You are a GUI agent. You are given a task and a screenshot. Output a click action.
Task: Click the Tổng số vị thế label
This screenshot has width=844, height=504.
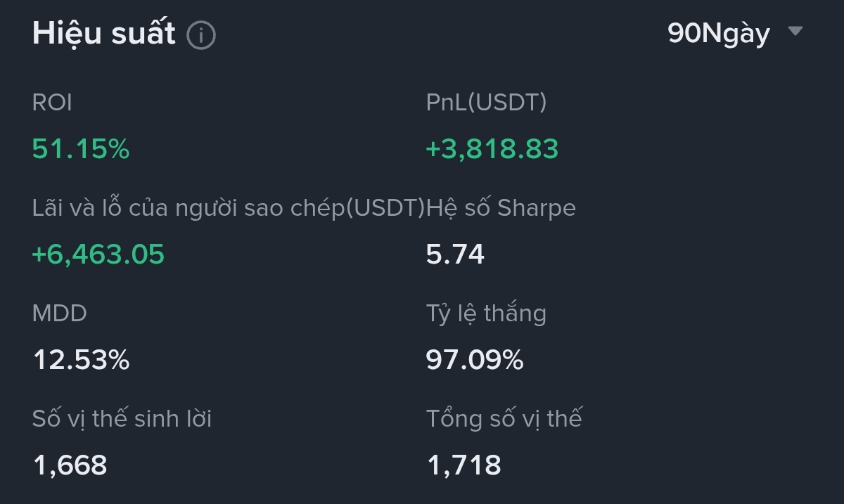(504, 419)
